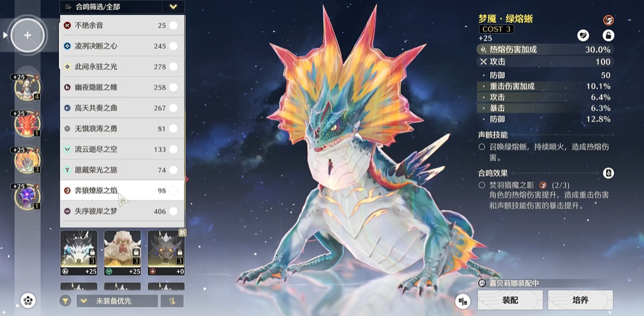The width and height of the screenshot is (644, 316).
Task: Click the 失序彼岸之梦 sonata set icon
Action: [x=68, y=211]
